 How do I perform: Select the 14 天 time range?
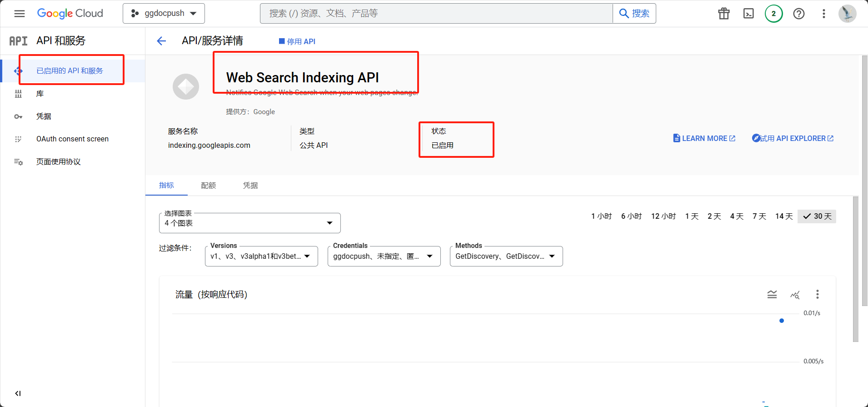pos(784,216)
